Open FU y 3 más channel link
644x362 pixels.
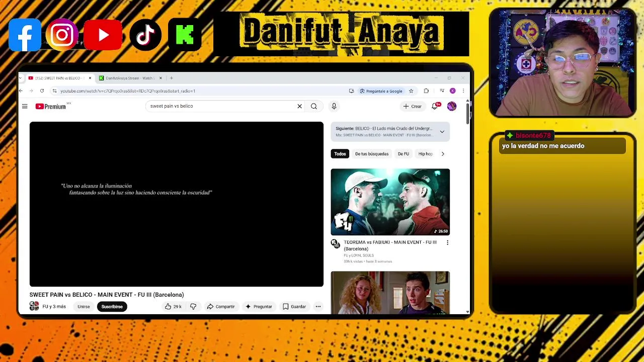tap(54, 307)
